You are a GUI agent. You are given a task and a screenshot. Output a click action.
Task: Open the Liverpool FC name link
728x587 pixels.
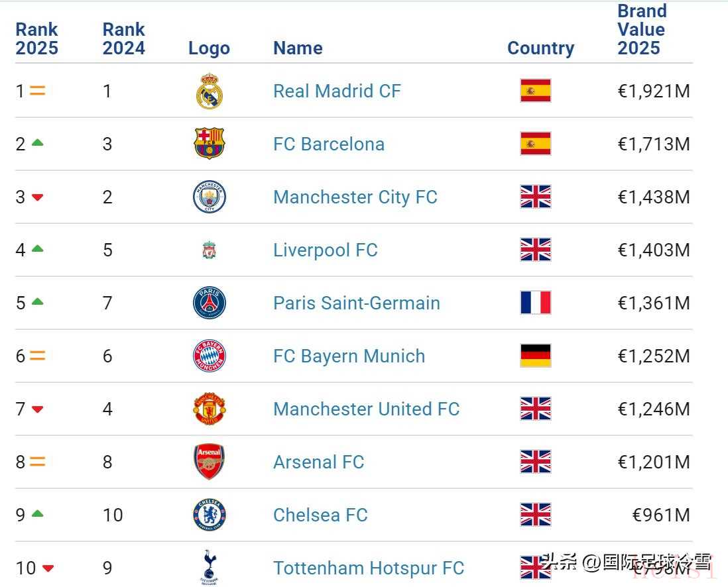click(x=326, y=250)
